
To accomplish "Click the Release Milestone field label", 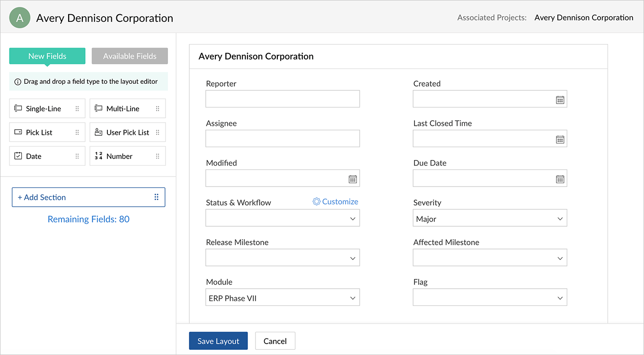I will coord(237,242).
